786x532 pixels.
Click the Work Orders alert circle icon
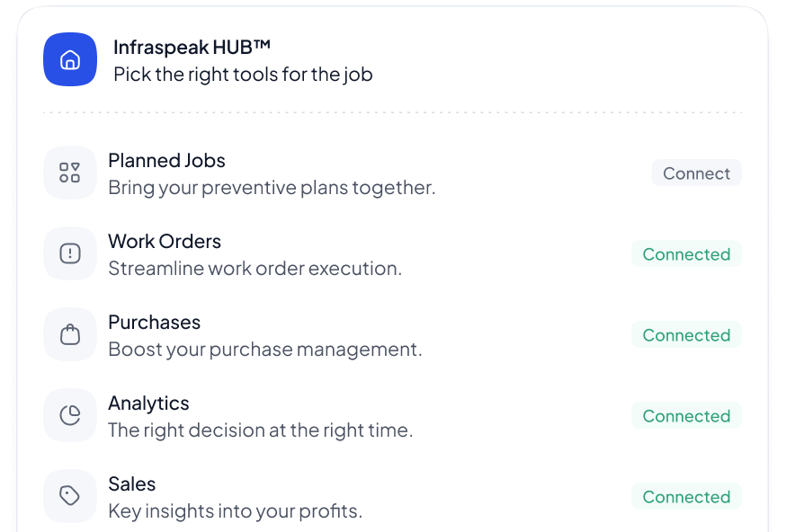tap(69, 253)
